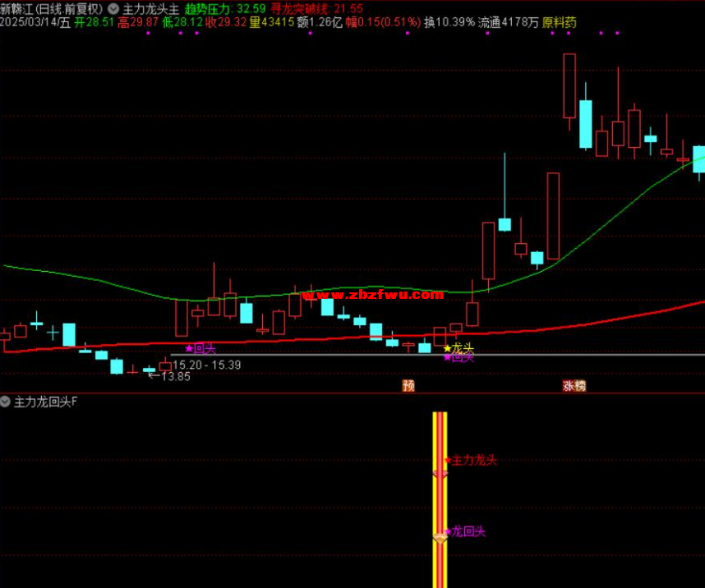705x588 pixels.
Task: Expand dropdown beside 新赣江 chart title
Action: (x=112, y=8)
